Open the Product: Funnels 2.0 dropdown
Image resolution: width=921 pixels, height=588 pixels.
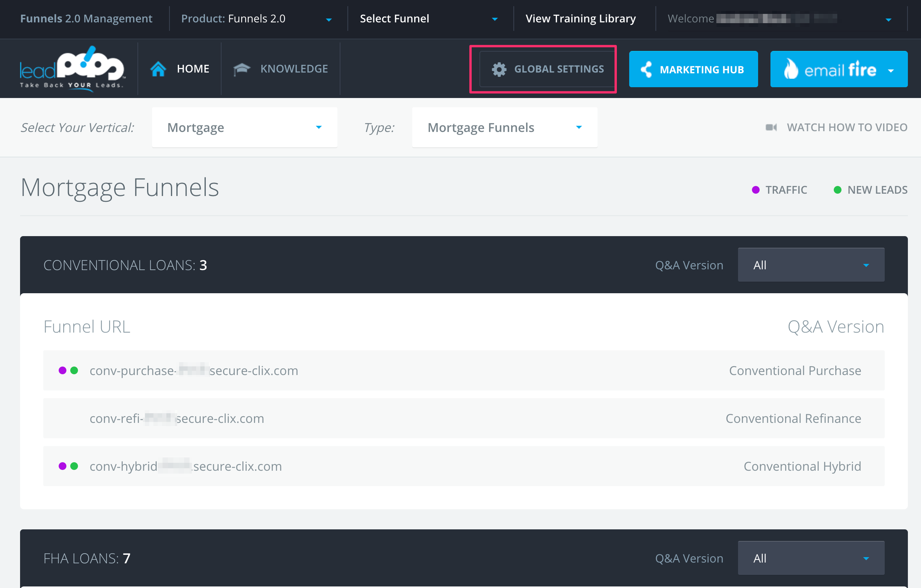click(257, 19)
